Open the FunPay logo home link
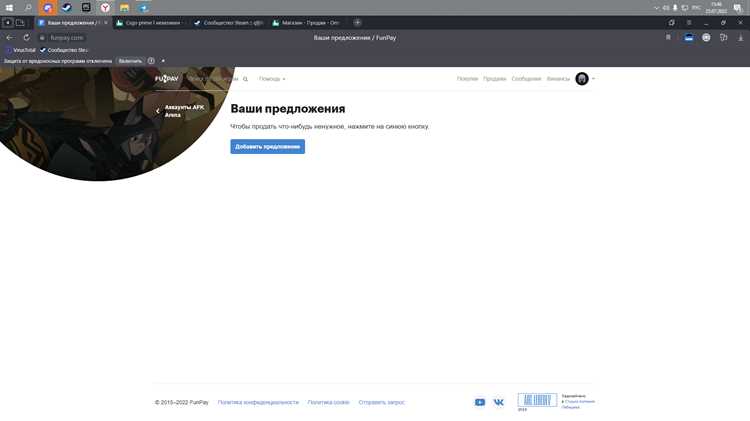This screenshot has width=750, height=421. pyautogui.click(x=166, y=79)
